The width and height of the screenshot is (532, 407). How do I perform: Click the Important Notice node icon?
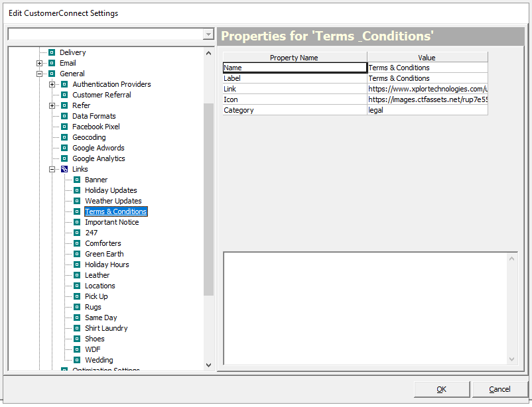77,222
